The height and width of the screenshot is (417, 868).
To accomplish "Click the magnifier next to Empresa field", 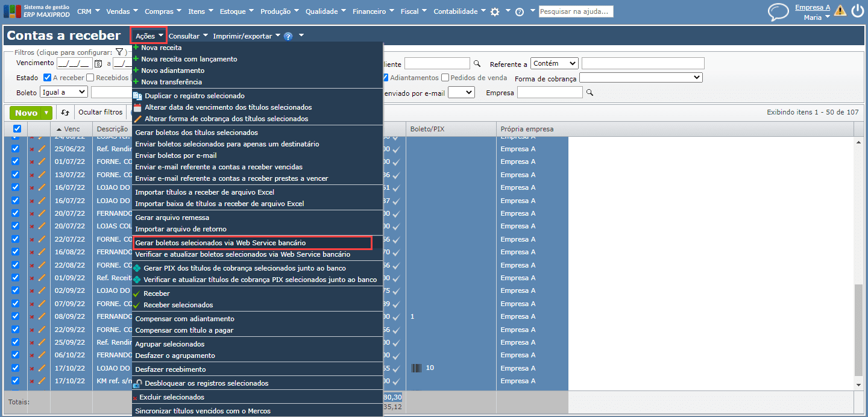I will (x=590, y=92).
